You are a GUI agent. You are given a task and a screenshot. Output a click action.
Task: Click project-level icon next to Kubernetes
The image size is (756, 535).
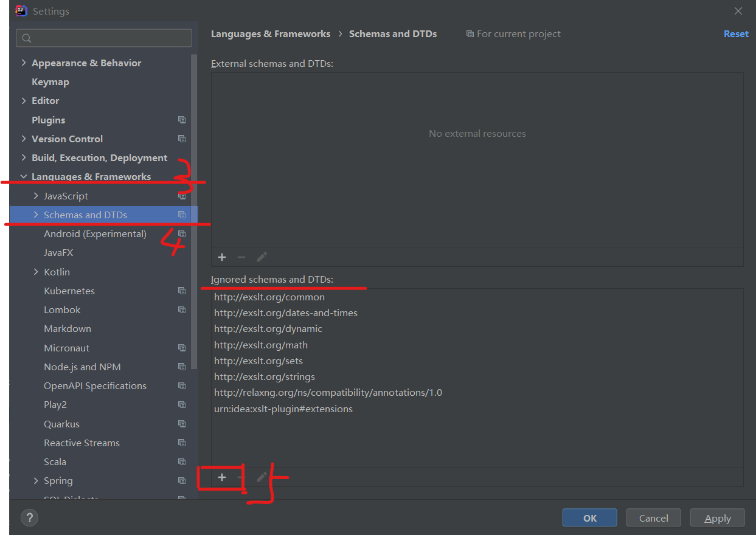181,291
